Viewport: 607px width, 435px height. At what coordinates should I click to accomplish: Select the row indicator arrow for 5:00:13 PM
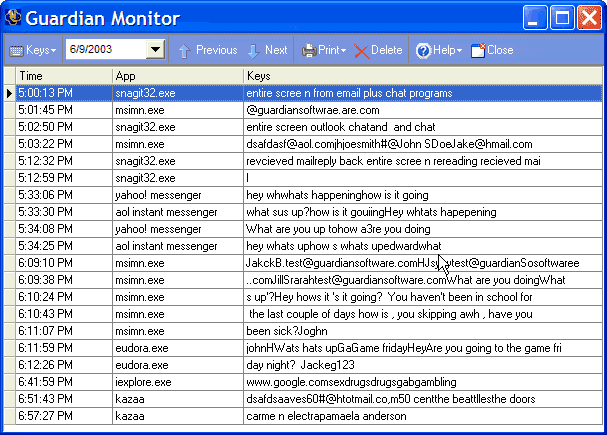pyautogui.click(x=10, y=93)
